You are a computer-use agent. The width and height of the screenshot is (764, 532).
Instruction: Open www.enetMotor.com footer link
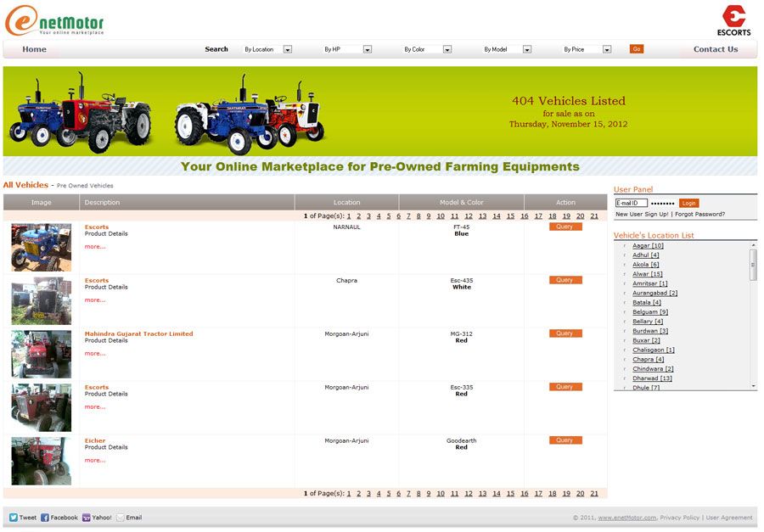pyautogui.click(x=627, y=518)
